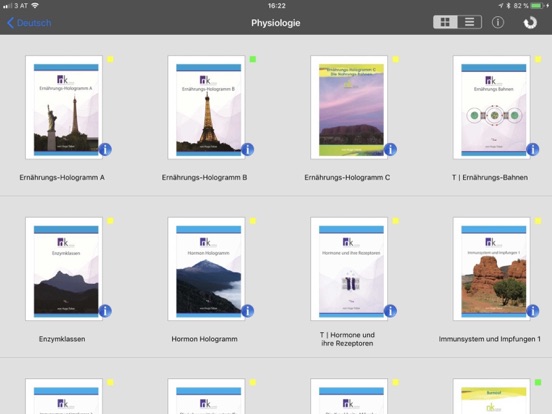Open info for Ernährungs-Hologramm C
Screen dimensions: 552x414
click(x=390, y=149)
